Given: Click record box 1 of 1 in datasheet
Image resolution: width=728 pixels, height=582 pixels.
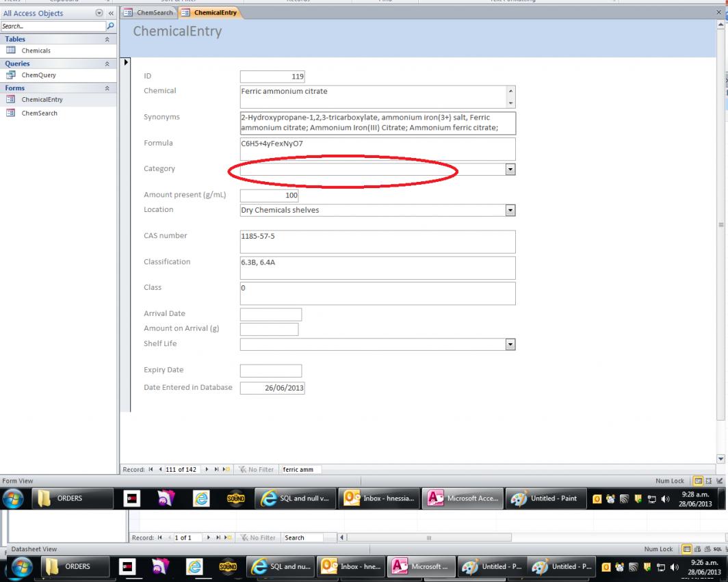Looking at the screenshot, I should click(x=187, y=538).
